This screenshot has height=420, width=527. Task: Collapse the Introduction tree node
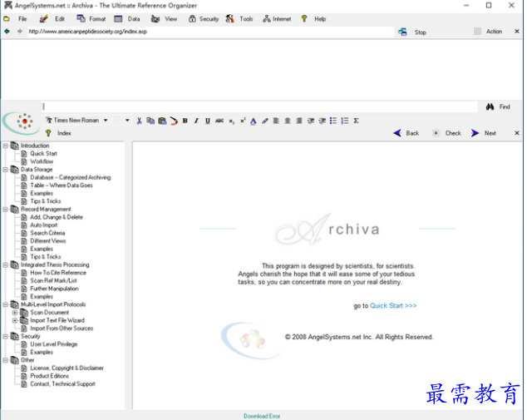(x=5, y=146)
